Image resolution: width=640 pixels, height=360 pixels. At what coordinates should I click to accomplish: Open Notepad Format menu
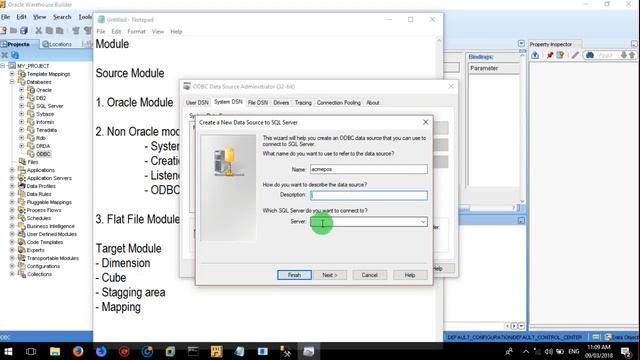click(136, 31)
